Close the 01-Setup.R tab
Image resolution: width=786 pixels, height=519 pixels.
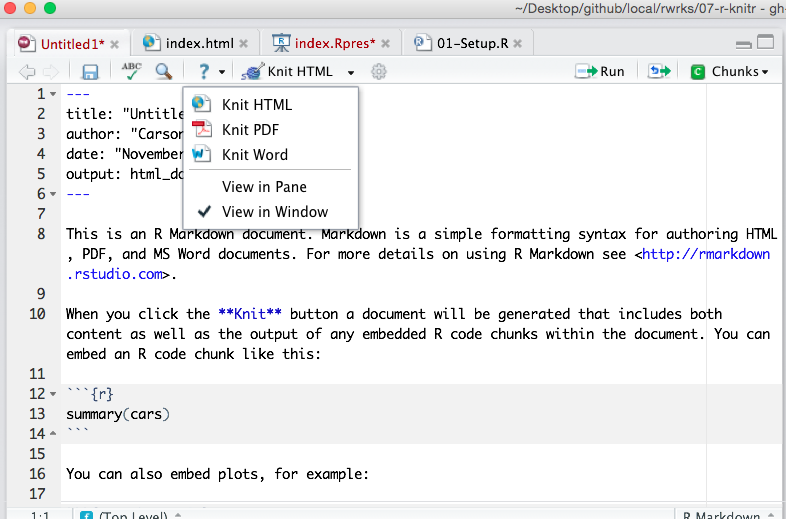[518, 44]
